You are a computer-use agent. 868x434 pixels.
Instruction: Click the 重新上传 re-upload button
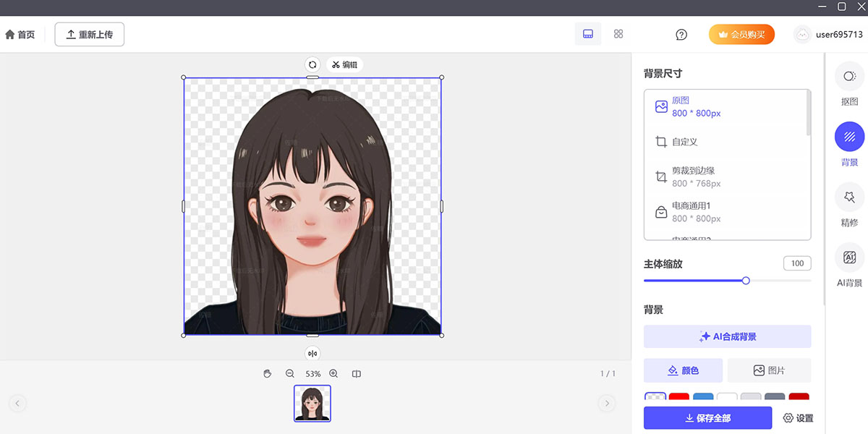[x=89, y=34]
